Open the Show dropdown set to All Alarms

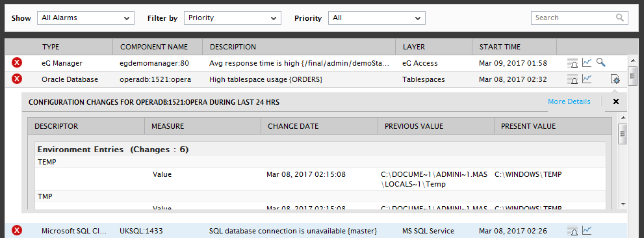click(x=85, y=18)
